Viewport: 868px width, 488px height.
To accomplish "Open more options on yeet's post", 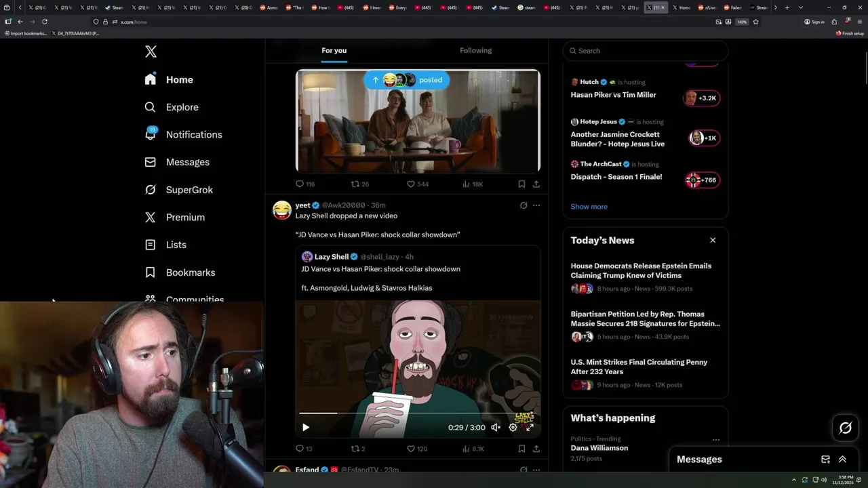I will tap(536, 205).
